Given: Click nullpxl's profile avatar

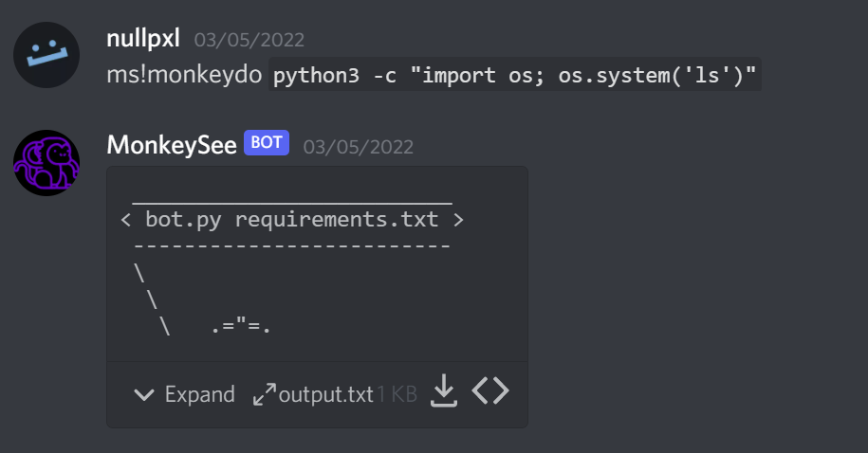Looking at the screenshot, I should click(46, 56).
